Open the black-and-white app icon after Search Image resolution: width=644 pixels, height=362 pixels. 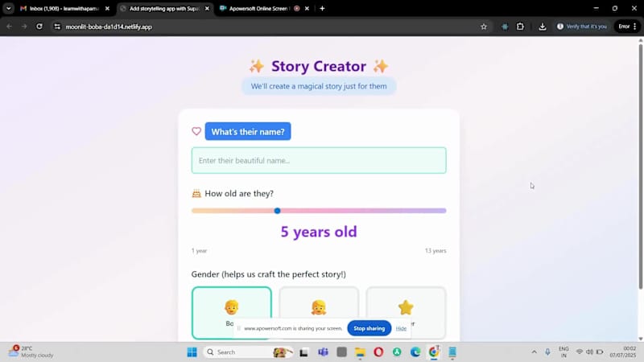[303, 352]
